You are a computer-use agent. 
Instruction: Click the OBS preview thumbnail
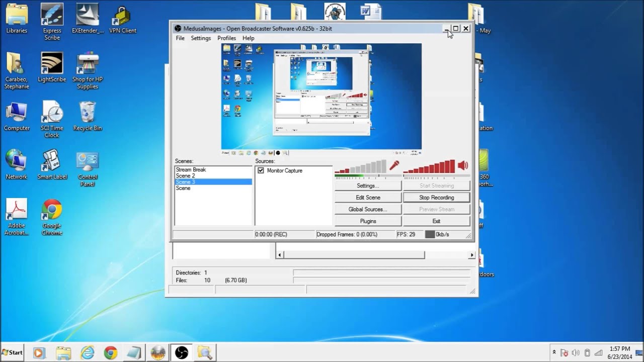tap(321, 99)
